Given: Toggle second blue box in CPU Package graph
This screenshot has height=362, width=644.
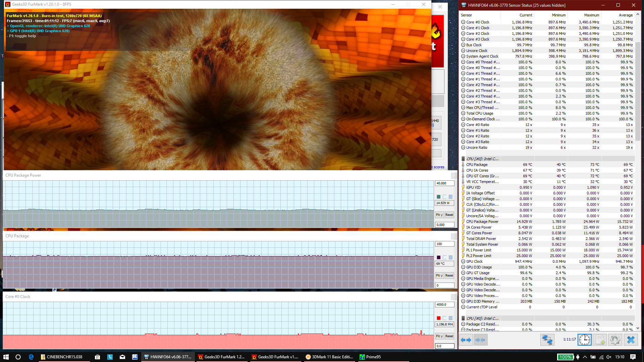Looking at the screenshot, I should coord(451,257).
